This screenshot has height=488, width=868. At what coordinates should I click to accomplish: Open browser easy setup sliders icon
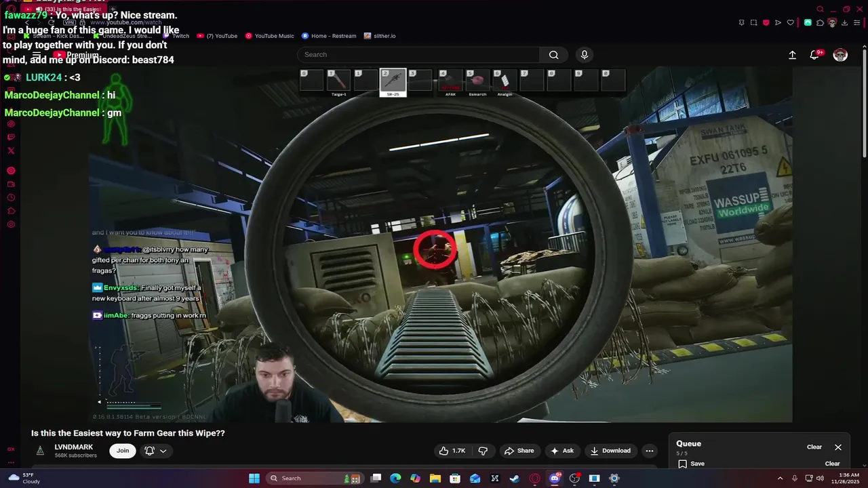(856, 22)
